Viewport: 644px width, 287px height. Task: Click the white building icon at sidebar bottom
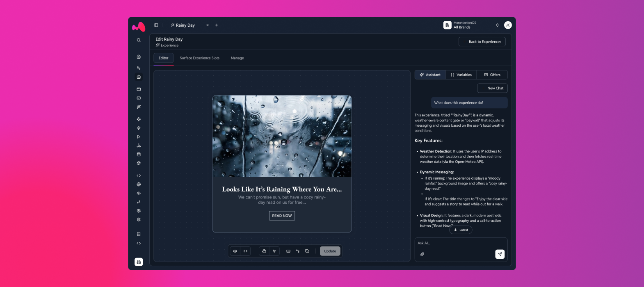click(139, 262)
